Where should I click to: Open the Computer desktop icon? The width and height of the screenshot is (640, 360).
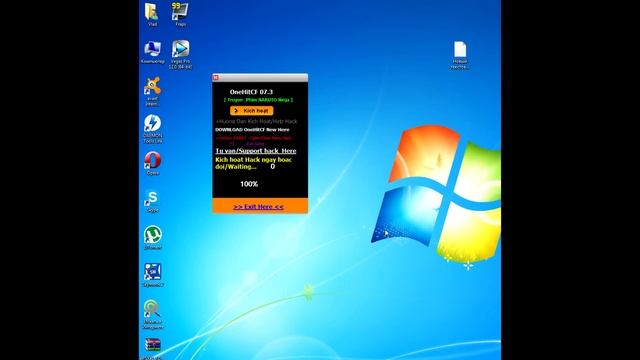click(x=152, y=52)
